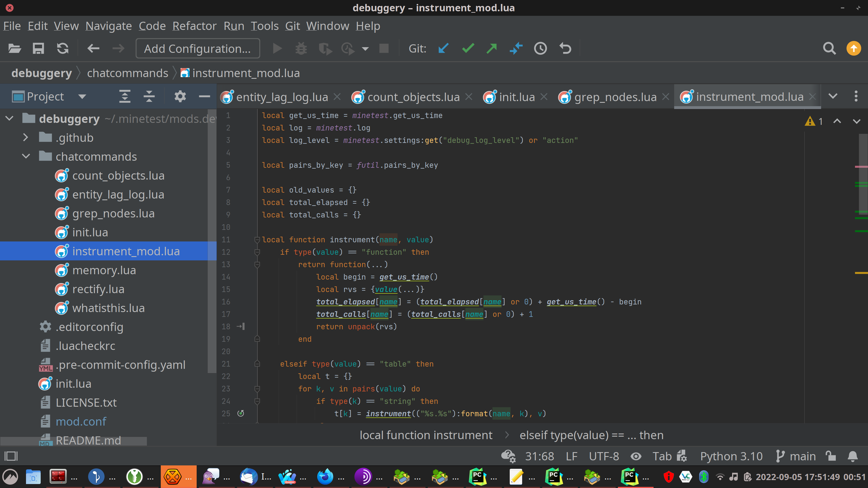Toggle tool windows quick access button
868x488 pixels.
(x=11, y=456)
